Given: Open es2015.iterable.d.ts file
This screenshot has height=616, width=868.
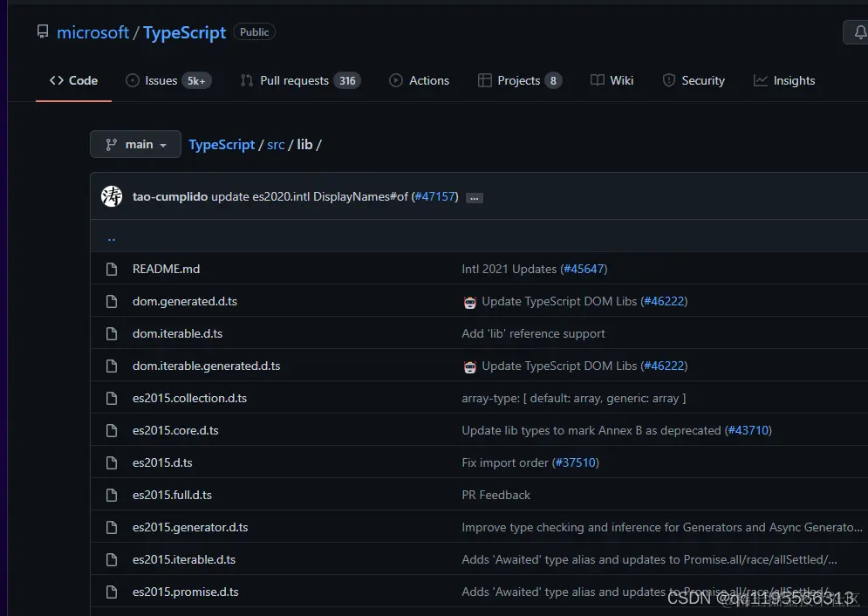Looking at the screenshot, I should (184, 559).
